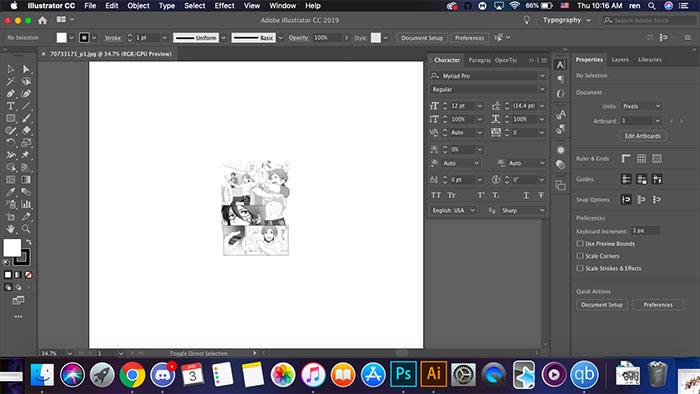Image resolution: width=700 pixels, height=394 pixels.
Task: Click Document Setup in control bar
Action: 422,38
